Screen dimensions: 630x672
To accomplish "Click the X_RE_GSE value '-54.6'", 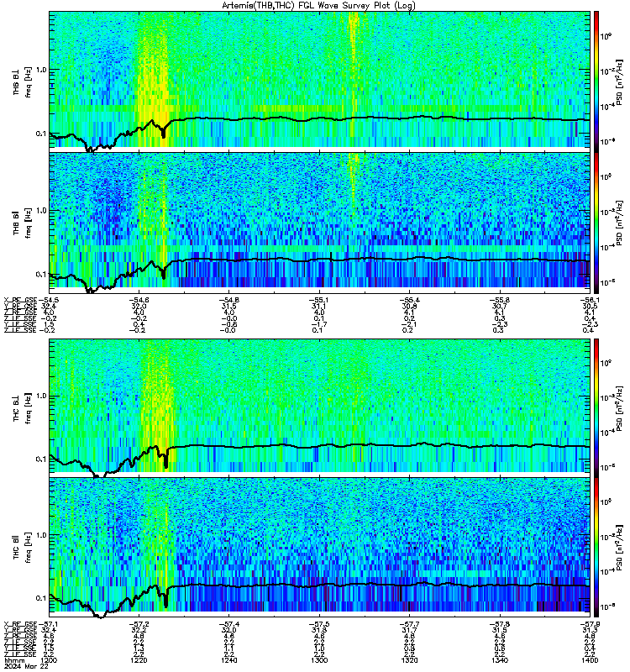I will point(139,301).
